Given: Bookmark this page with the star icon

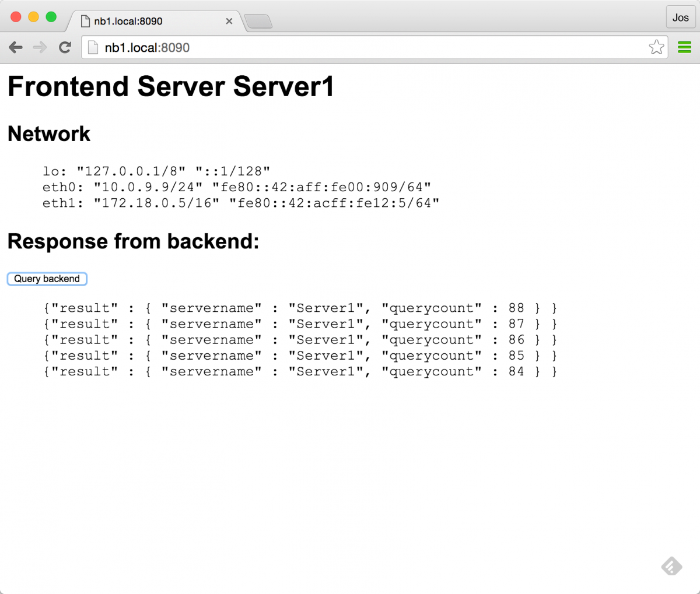Looking at the screenshot, I should [656, 47].
